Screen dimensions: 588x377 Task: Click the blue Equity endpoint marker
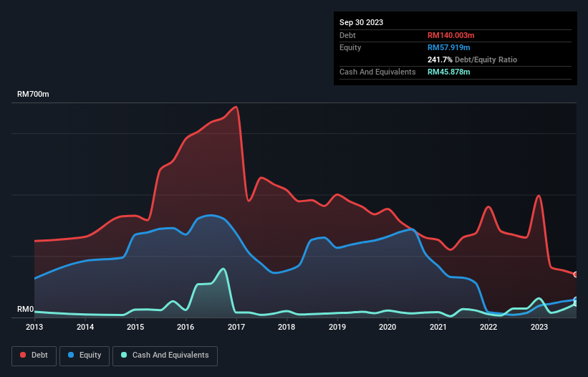[x=576, y=300]
